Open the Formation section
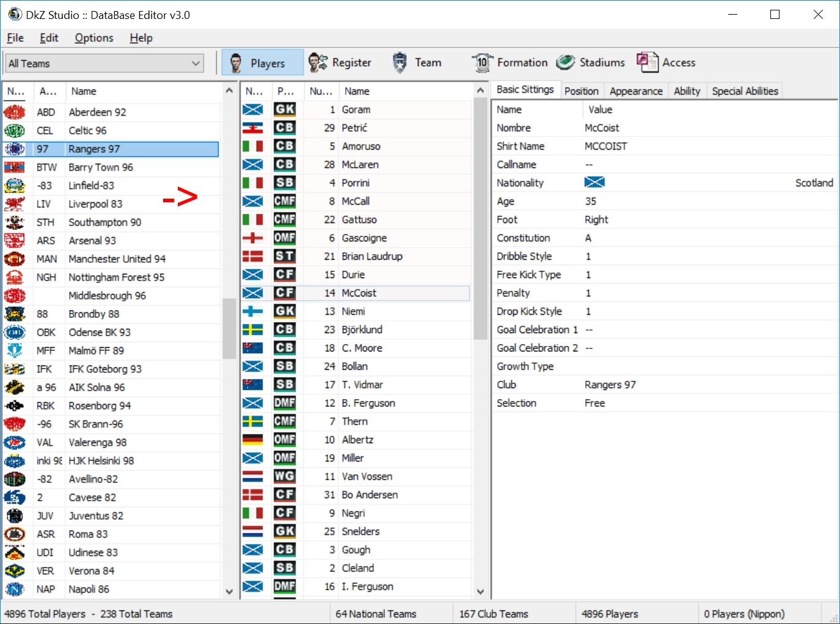This screenshot has width=840, height=624. [509, 62]
